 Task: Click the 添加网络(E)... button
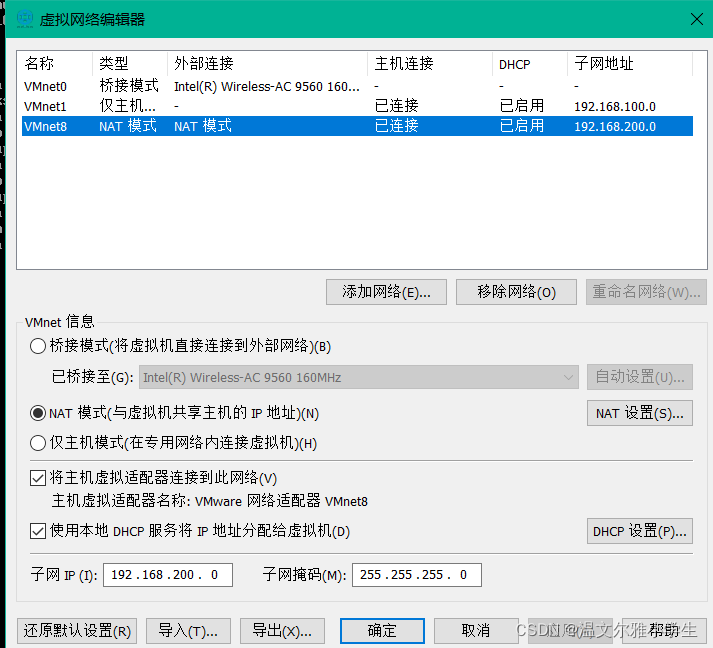[x=386, y=292]
